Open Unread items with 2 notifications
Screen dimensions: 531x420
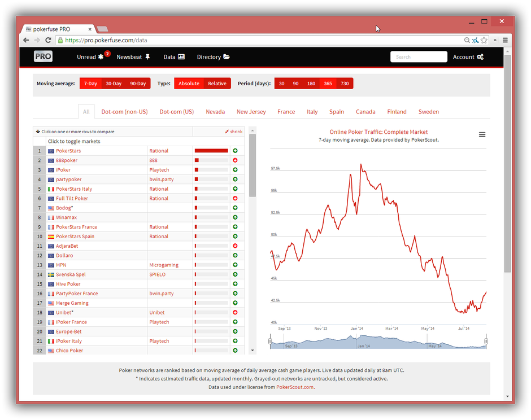93,56
